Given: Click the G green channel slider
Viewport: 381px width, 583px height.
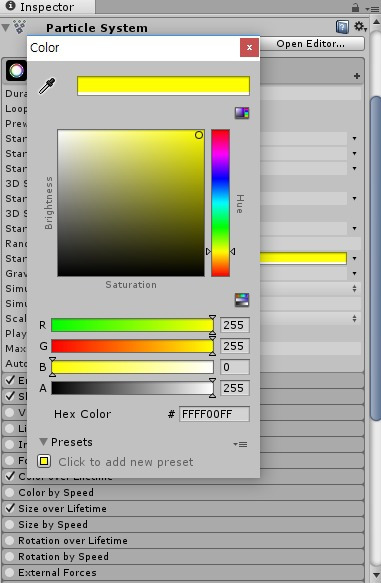Looking at the screenshot, I should click(x=132, y=346).
